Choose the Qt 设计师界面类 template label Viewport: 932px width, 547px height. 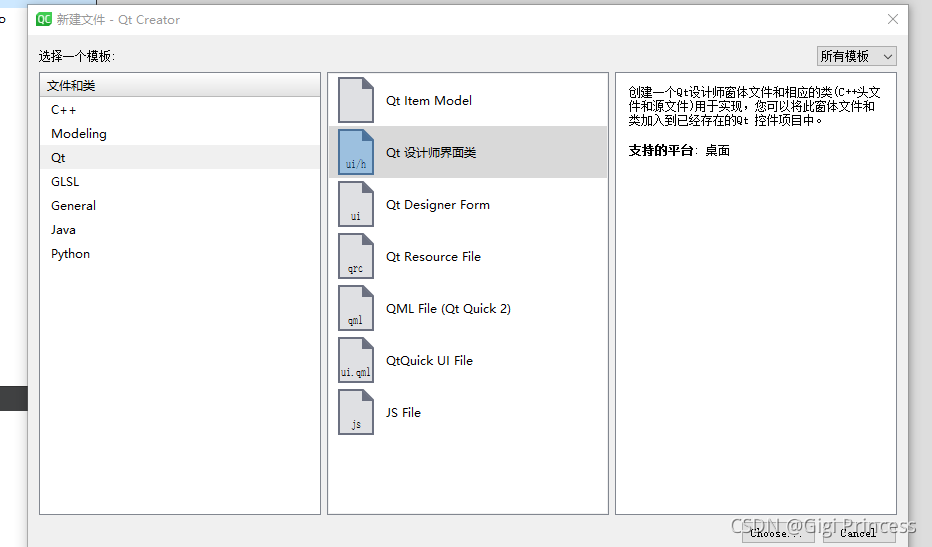click(431, 152)
